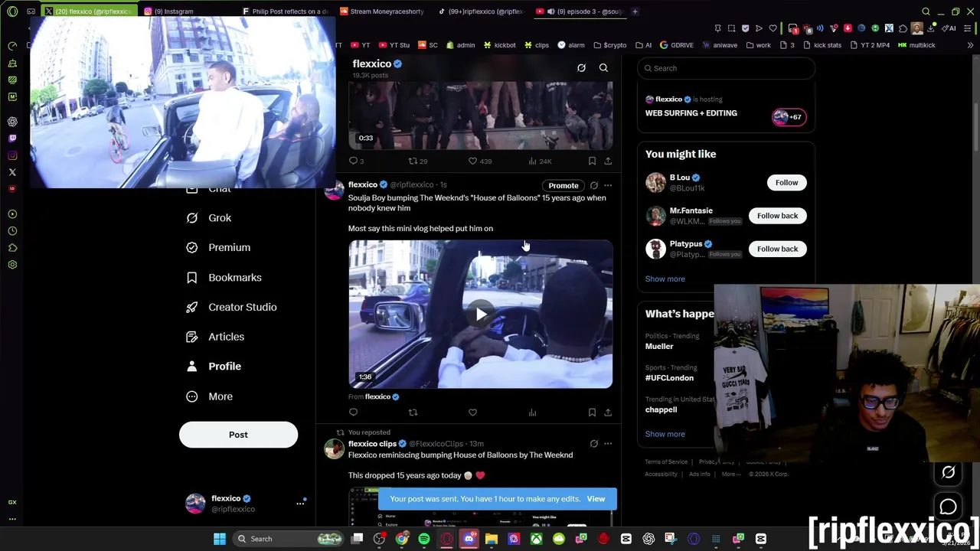This screenshot has height=551, width=980.
Task: Expand the bookmarks bar overflow chevron
Action: [x=970, y=45]
